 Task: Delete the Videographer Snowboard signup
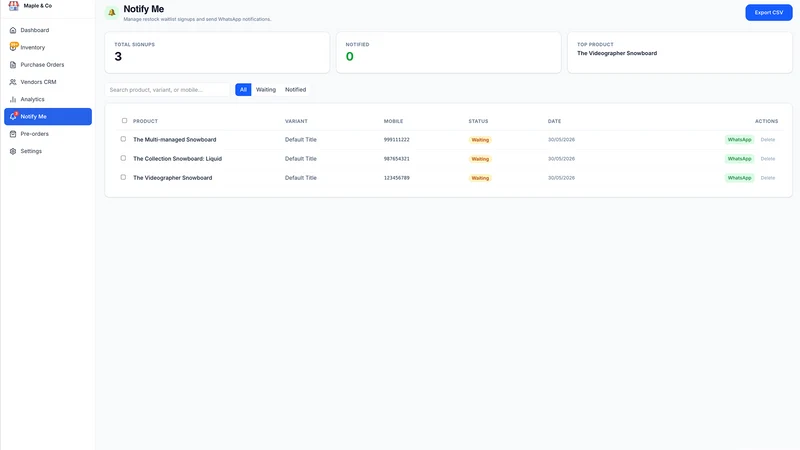coord(768,178)
